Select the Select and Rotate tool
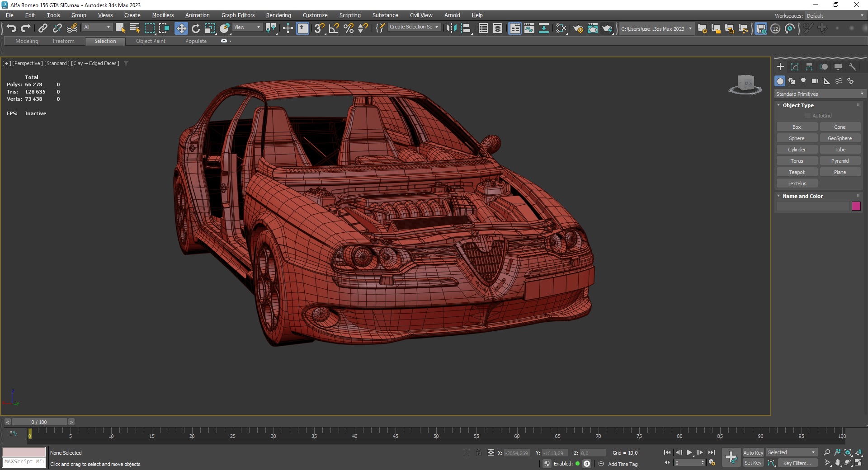868x470 pixels. point(196,28)
